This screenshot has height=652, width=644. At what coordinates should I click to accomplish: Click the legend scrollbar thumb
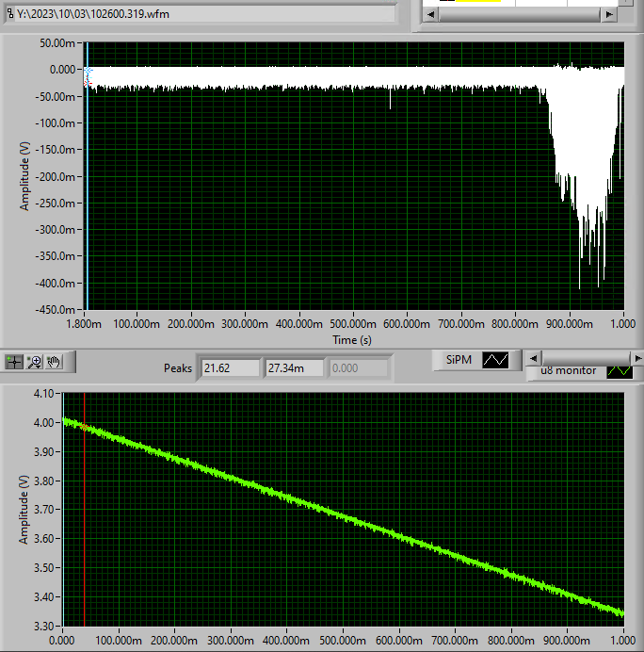pyautogui.click(x=586, y=358)
